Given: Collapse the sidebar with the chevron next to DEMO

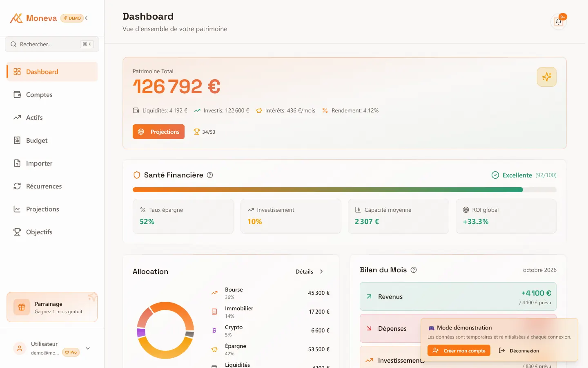Looking at the screenshot, I should coord(86,18).
